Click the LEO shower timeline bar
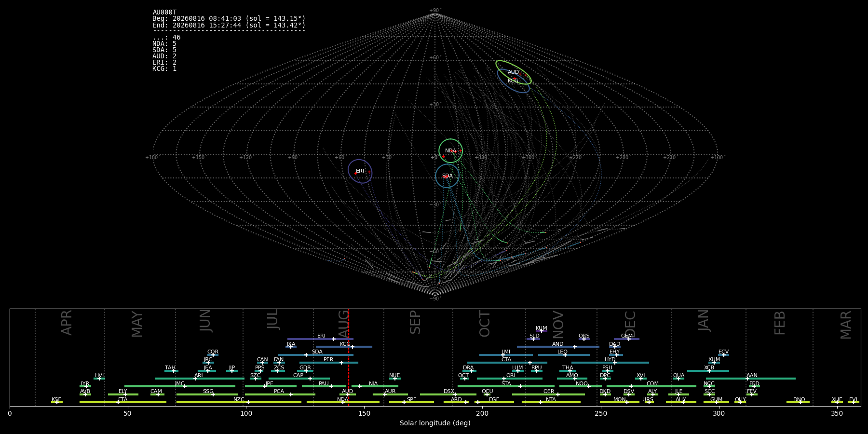This screenshot has height=434, width=868. tap(564, 355)
